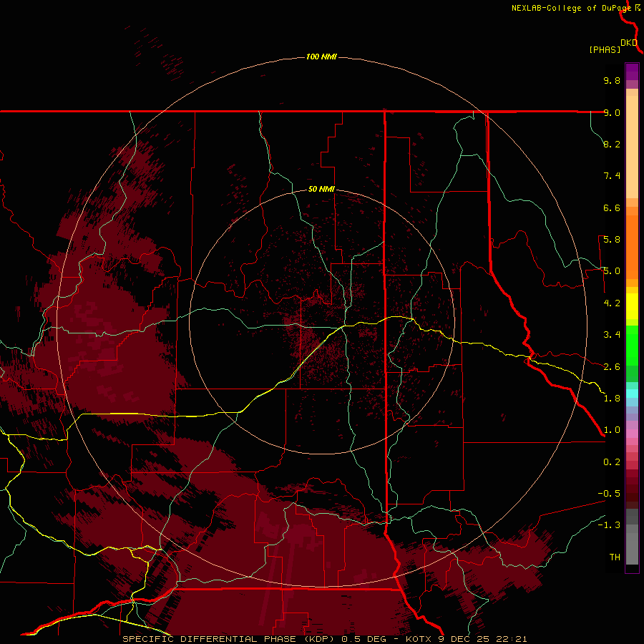Viewport: 644px width, 644px height.
Task: Click the 9.8 value on the color scale
Action: coord(612,80)
